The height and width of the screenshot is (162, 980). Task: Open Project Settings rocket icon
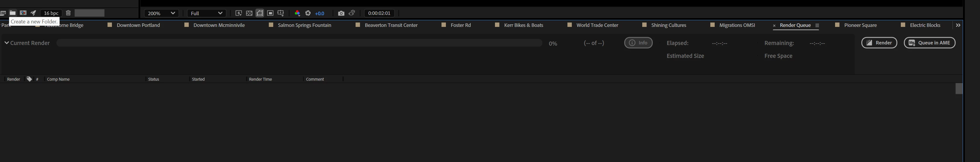(34, 13)
